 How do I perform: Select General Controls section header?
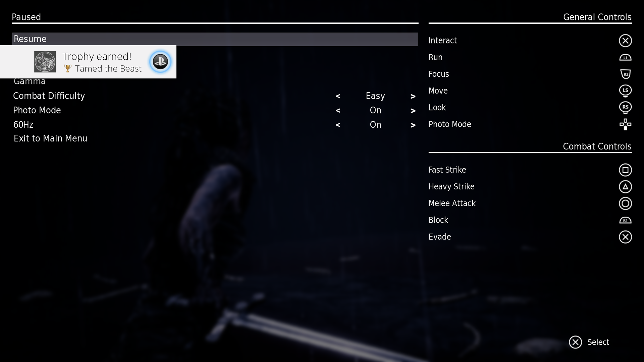tap(597, 17)
